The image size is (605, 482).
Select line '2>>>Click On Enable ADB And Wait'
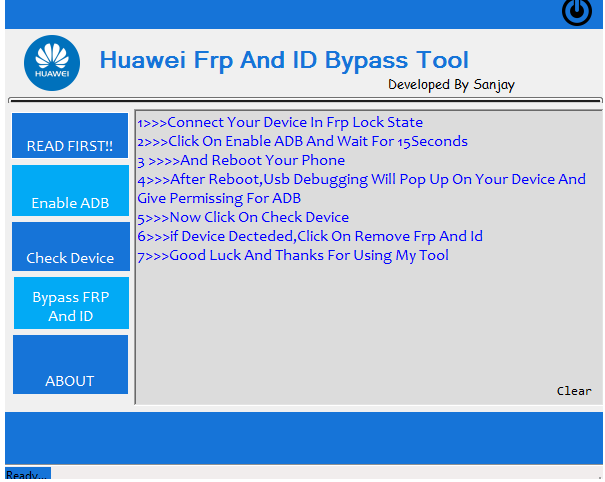pos(302,141)
